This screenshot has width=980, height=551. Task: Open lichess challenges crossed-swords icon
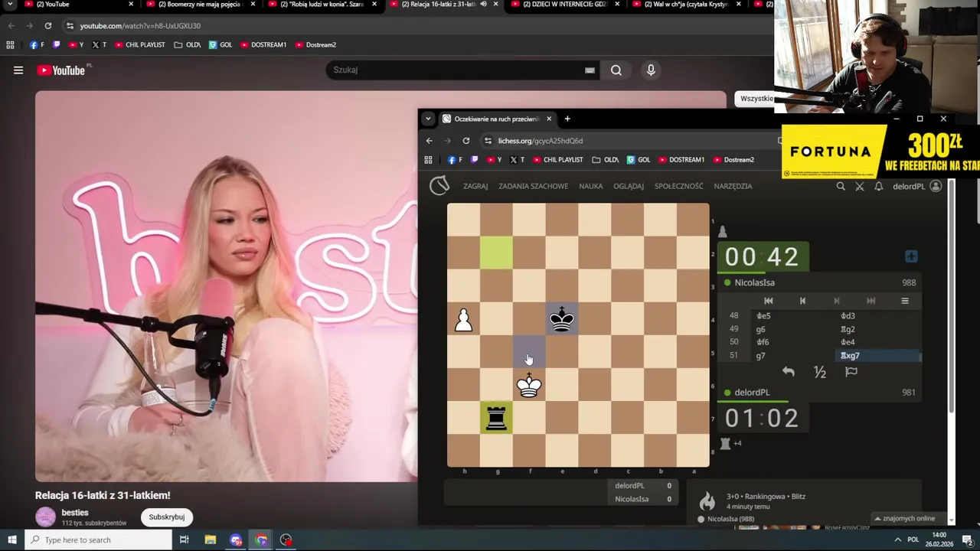[860, 186]
